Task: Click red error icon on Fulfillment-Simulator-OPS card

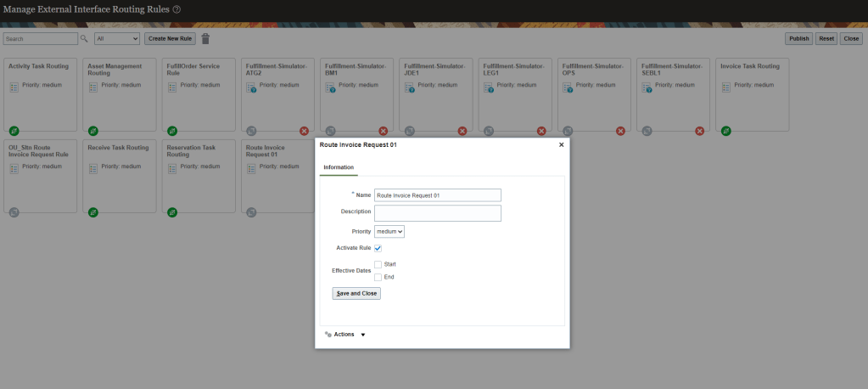Action: 620,131
